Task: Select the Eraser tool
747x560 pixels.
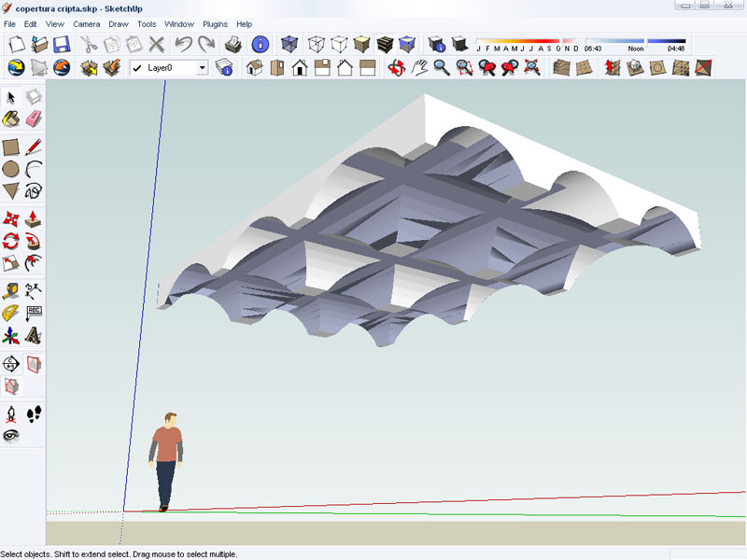Action: pyautogui.click(x=34, y=119)
